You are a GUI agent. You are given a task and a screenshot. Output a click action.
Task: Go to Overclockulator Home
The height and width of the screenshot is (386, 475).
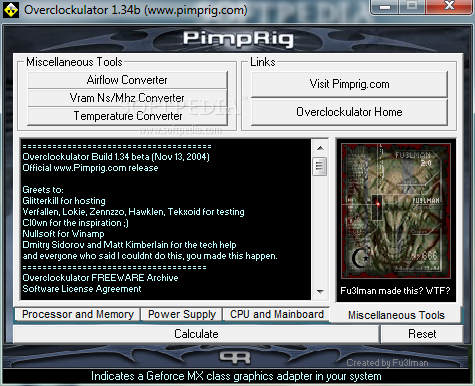[349, 112]
